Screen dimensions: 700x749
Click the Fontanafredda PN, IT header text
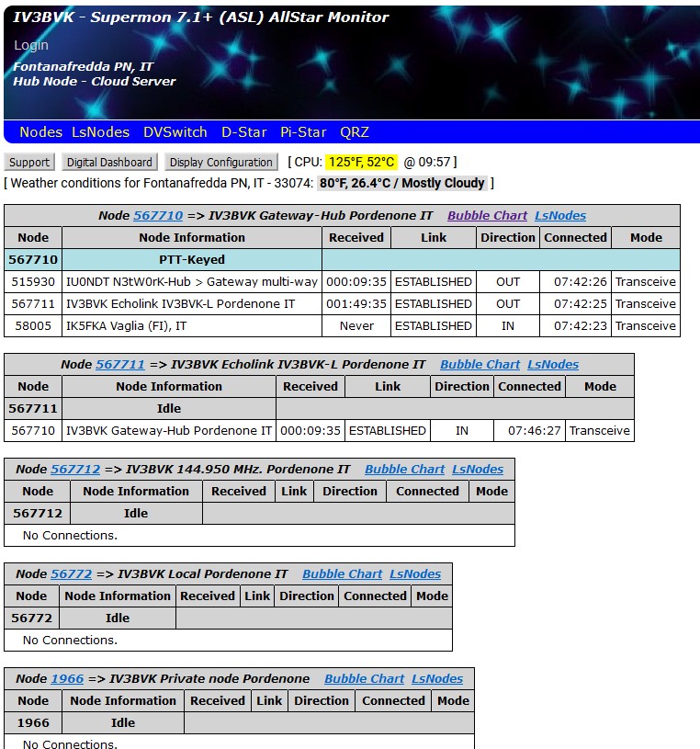83,66
